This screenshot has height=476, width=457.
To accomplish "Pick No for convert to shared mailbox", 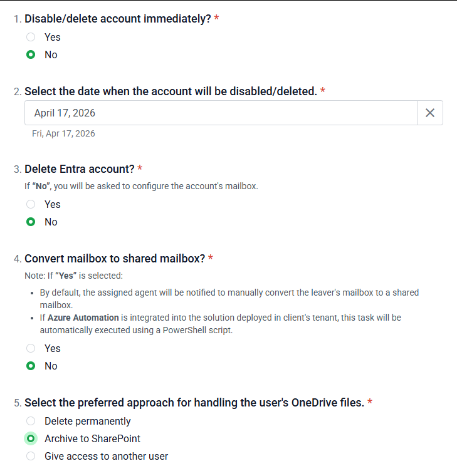I will point(31,366).
